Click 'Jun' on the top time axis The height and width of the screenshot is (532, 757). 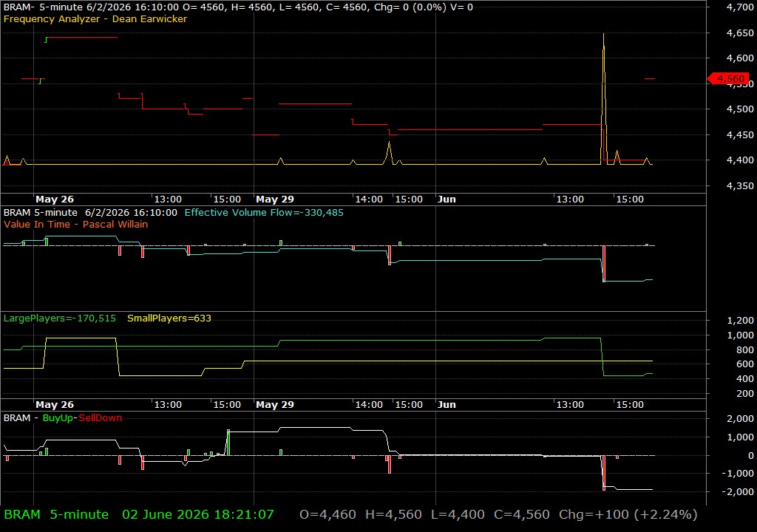pos(447,199)
